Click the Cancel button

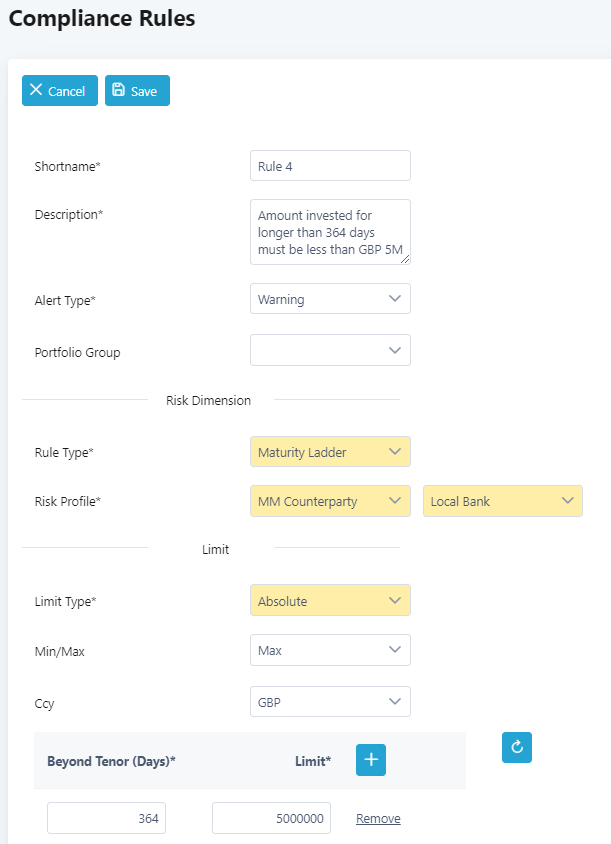tap(60, 90)
